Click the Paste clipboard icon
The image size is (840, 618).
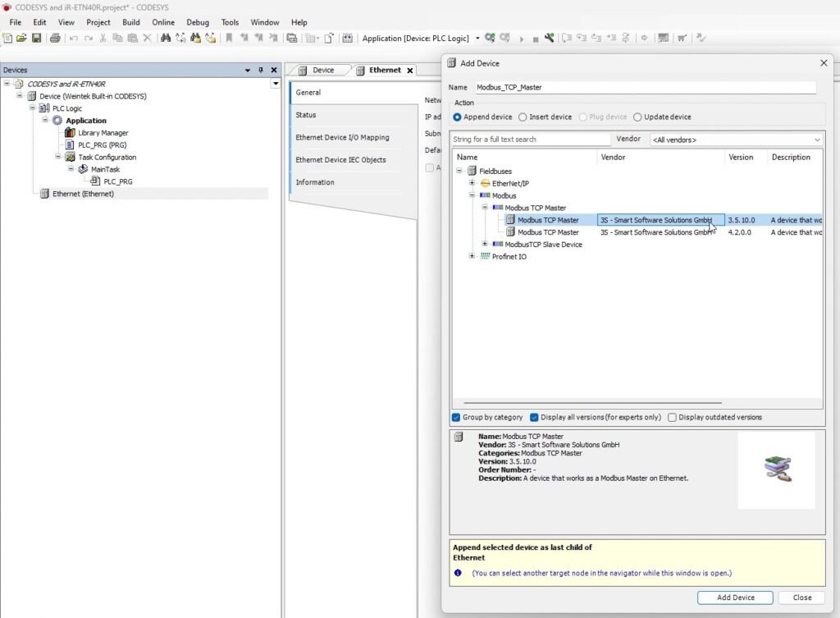132,38
